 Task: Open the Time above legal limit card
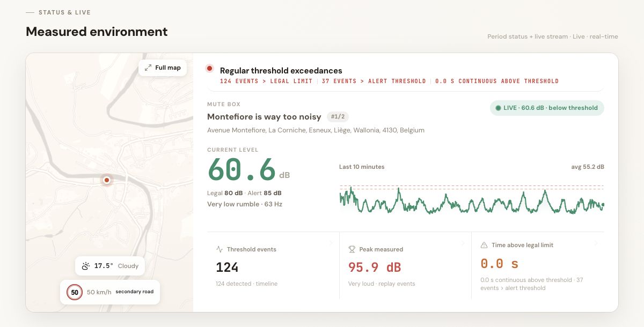click(x=538, y=265)
